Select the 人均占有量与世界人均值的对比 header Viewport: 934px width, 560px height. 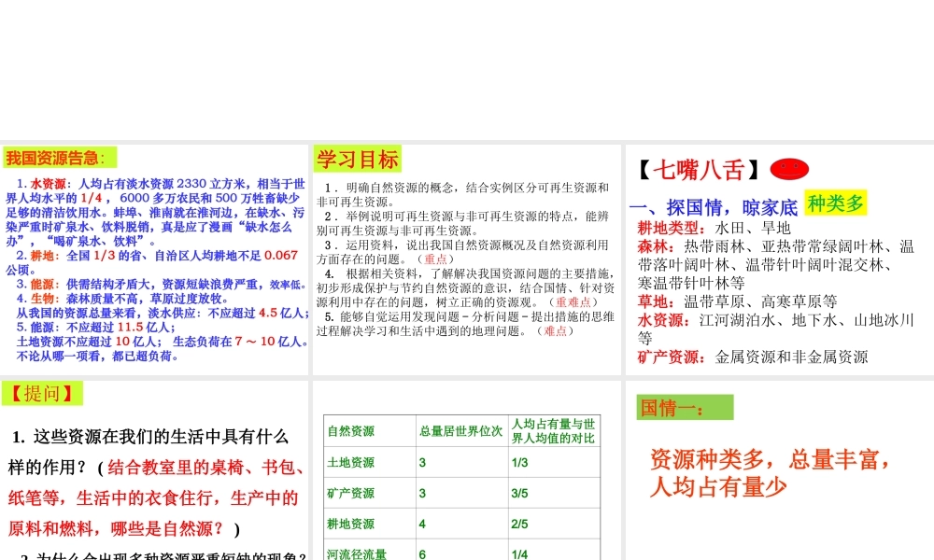coord(553,431)
